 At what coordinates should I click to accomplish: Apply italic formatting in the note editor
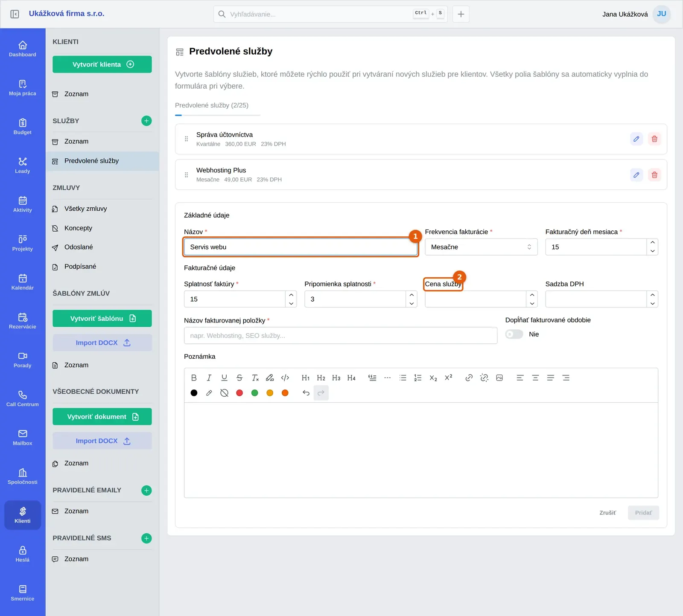(209, 378)
